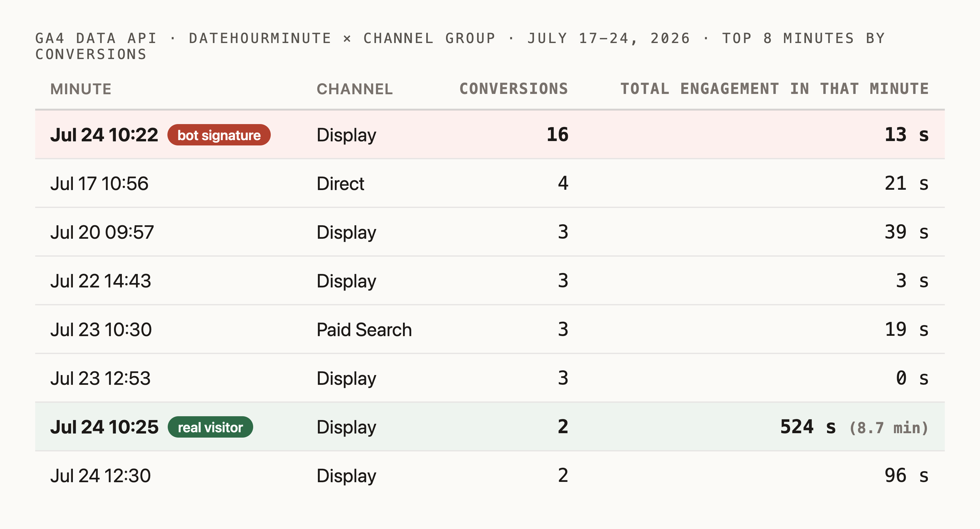Select the MINUTE column header

pyautogui.click(x=81, y=89)
